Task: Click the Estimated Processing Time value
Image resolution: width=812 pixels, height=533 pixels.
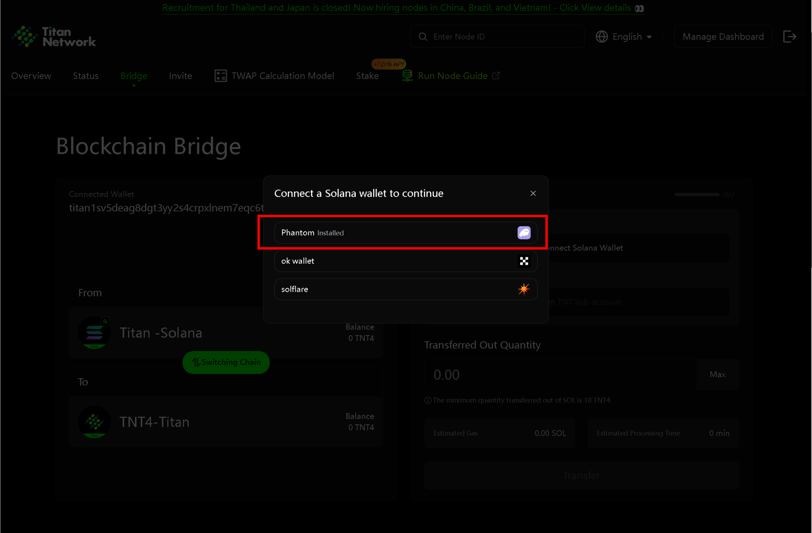Action: (719, 433)
